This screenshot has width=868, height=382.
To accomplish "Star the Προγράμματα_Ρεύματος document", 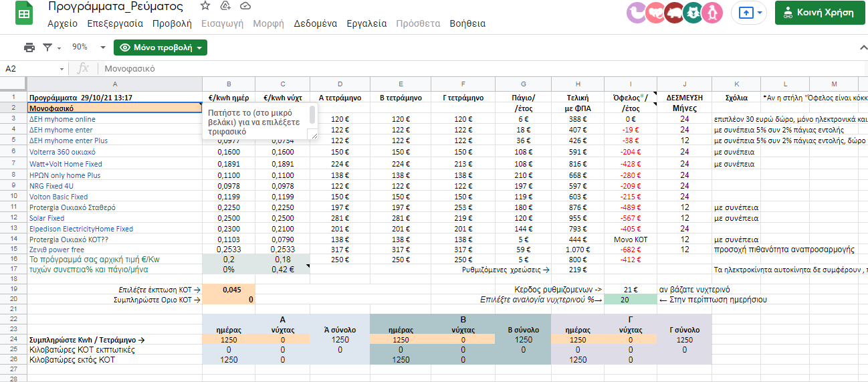I will (205, 6).
